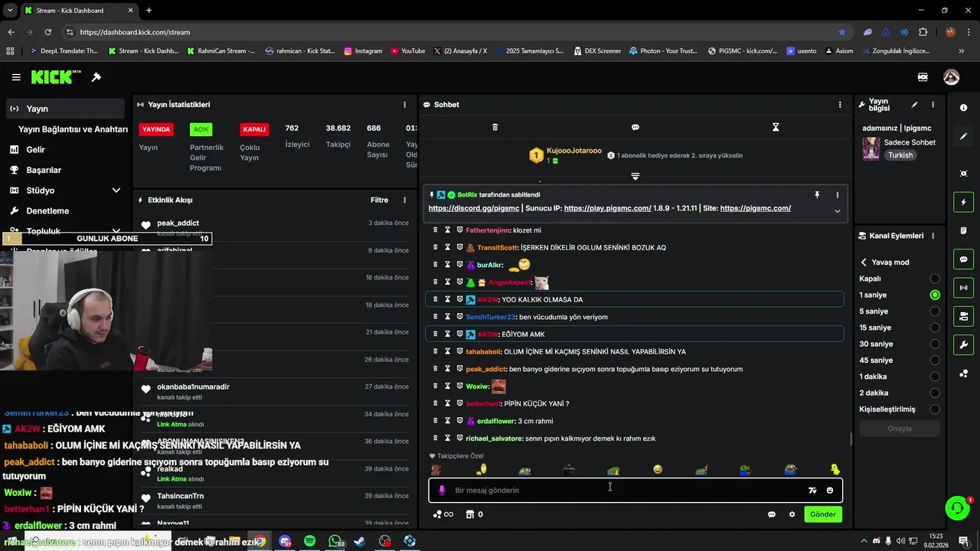Open the user profile avatar menu
The image size is (980, 551).
[x=951, y=77]
